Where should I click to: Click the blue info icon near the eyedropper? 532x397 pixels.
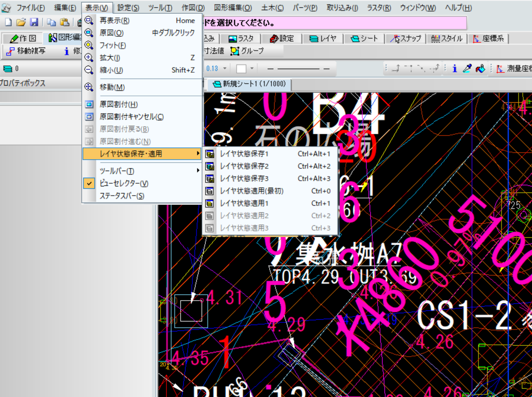pos(455,68)
